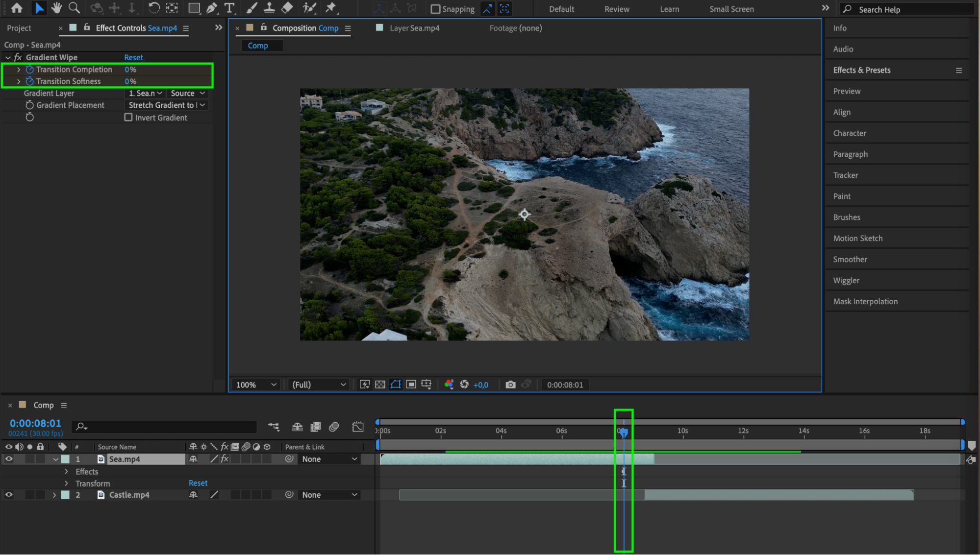Select the Horizontal Type tool
The image size is (980, 555).
(x=229, y=8)
